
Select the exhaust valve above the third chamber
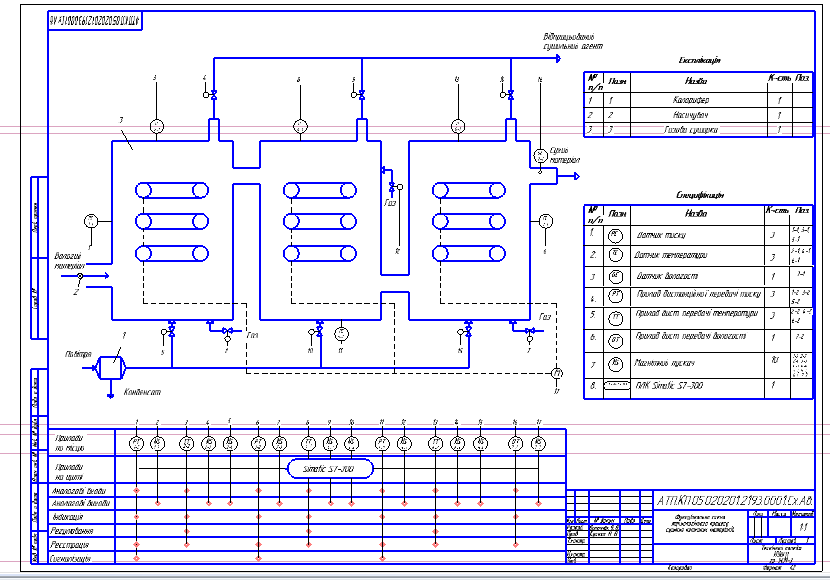tap(510, 95)
